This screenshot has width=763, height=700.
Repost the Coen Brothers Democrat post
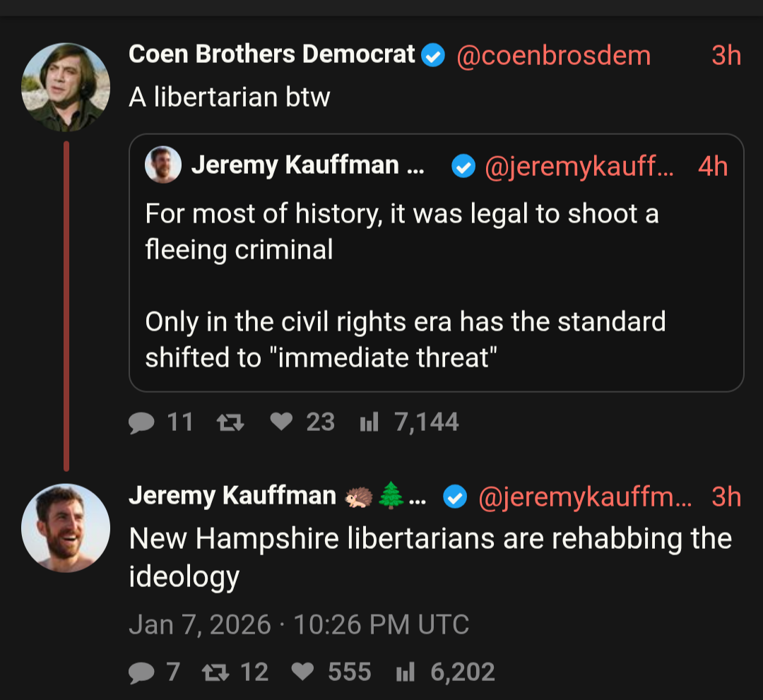point(227,422)
